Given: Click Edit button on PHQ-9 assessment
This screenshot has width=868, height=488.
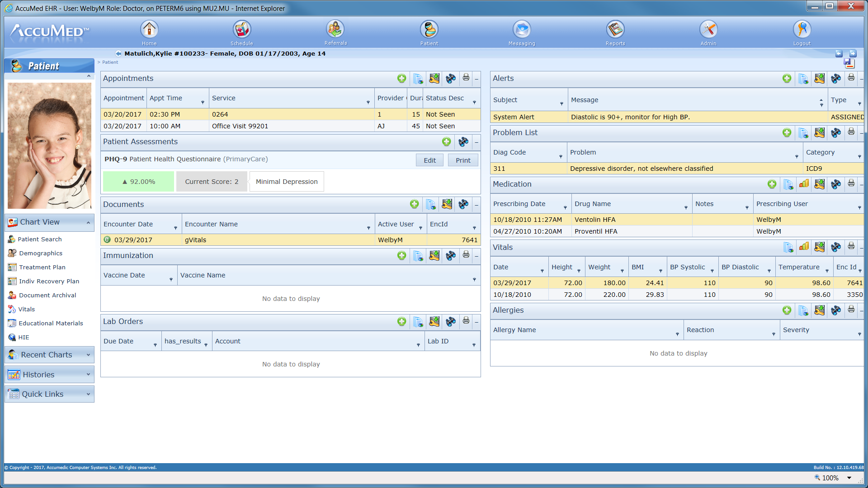Looking at the screenshot, I should coord(430,160).
